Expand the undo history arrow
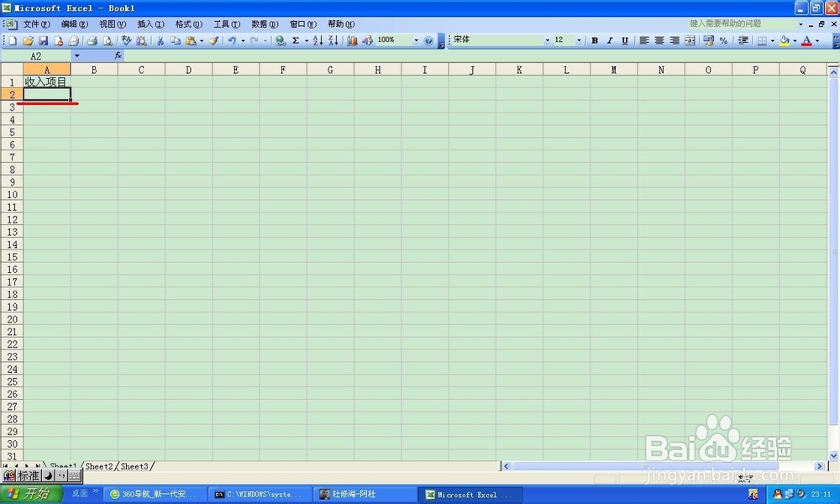The image size is (840, 504). (x=243, y=40)
